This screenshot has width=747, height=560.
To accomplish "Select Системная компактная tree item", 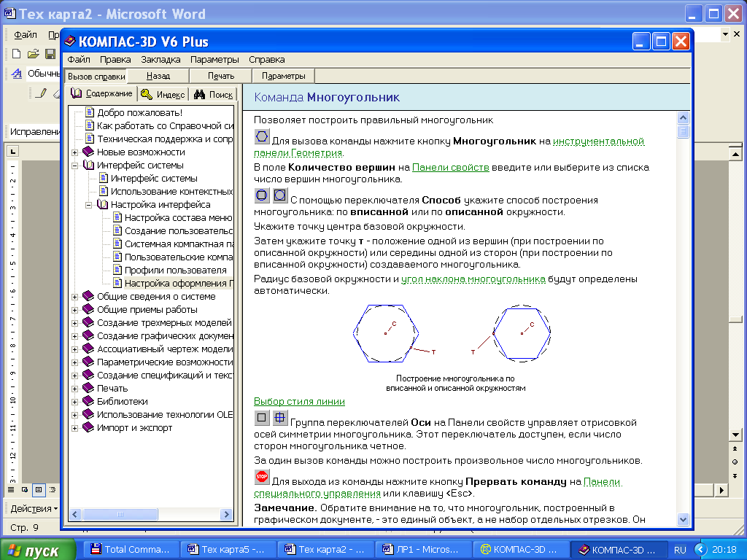I will click(179, 244).
